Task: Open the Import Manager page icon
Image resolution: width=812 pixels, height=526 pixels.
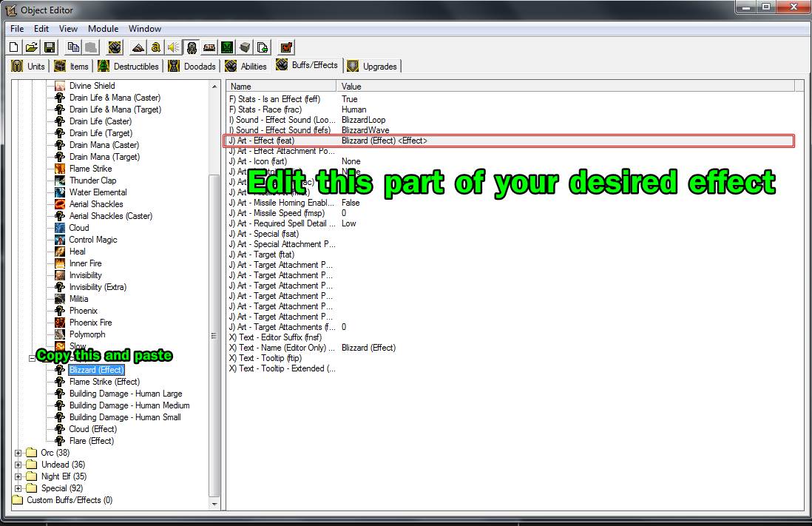Action: tap(262, 47)
